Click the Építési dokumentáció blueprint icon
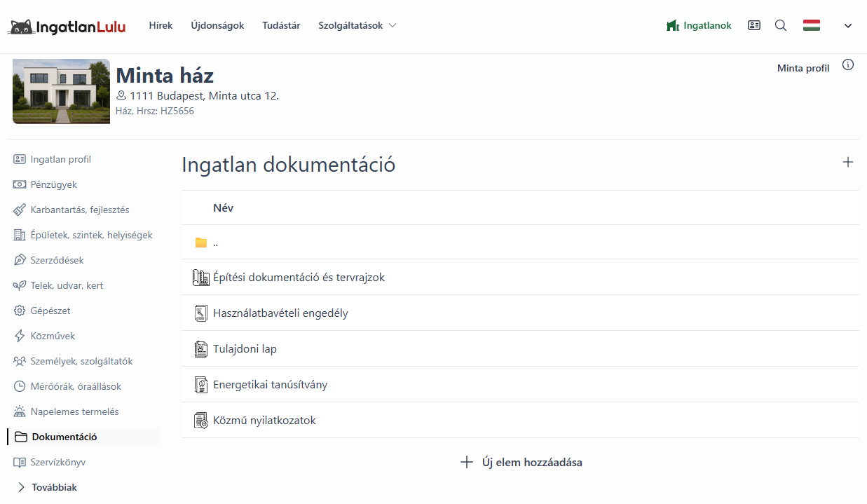This screenshot has height=504, width=867. (201, 278)
